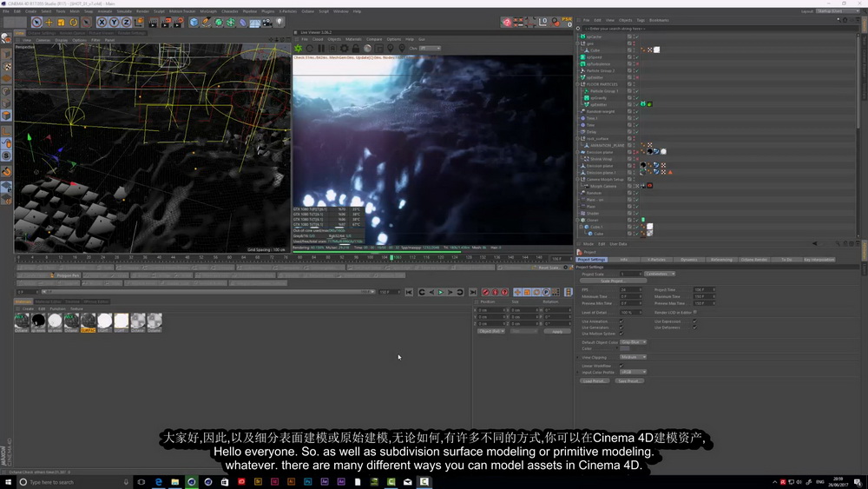Click Render to Picture Viewer icon
868x489 pixels.
point(166,23)
